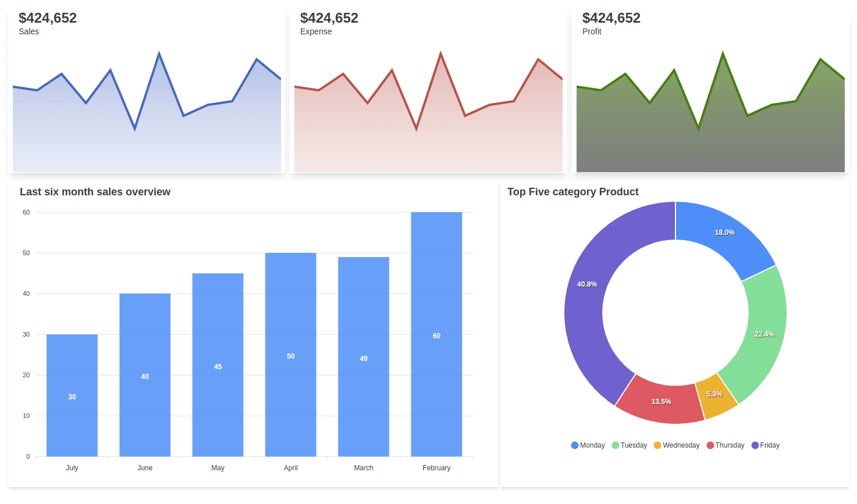Toggle the Tuesday legend item
The image size is (857, 504).
pos(630,445)
